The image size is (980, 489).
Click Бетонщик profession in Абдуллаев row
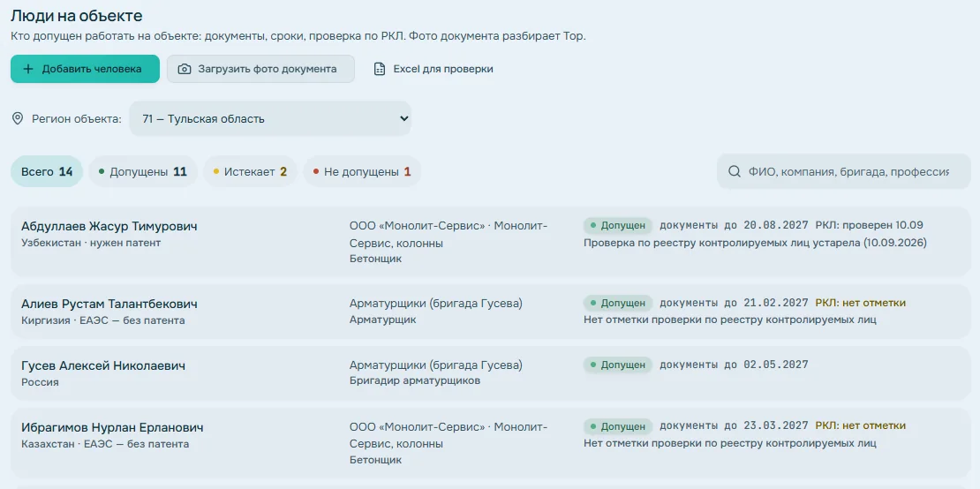375,259
